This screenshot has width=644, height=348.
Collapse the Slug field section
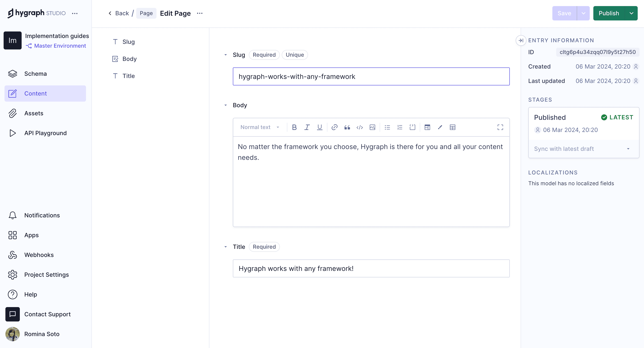pos(226,55)
